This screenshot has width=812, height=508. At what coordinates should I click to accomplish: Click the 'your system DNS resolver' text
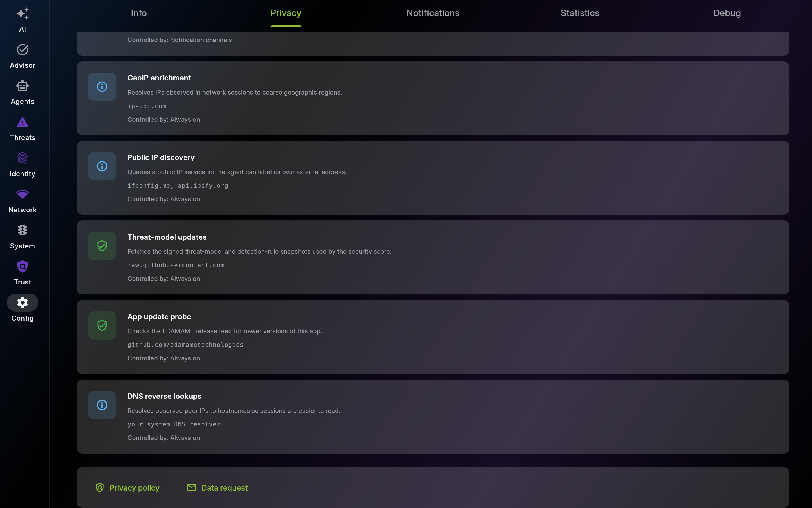(x=174, y=424)
